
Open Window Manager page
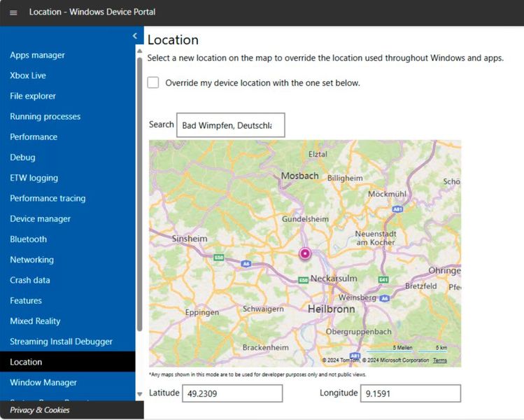tap(43, 382)
